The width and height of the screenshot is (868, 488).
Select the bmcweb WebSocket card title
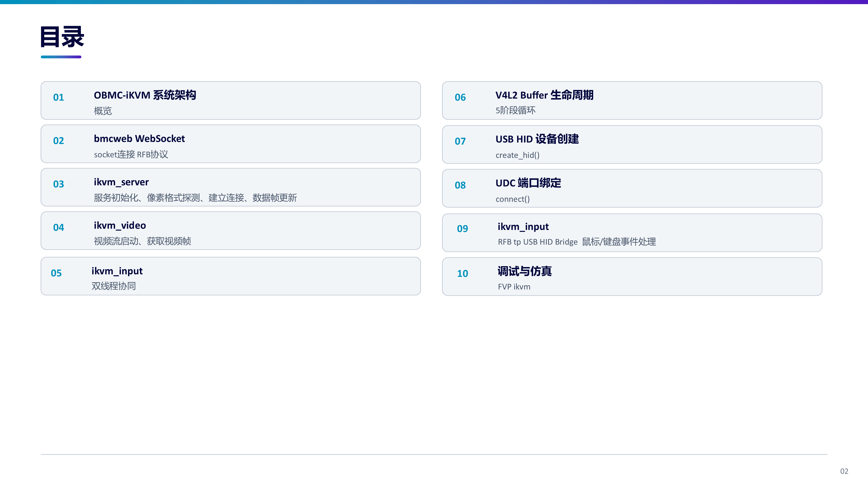[x=139, y=138]
